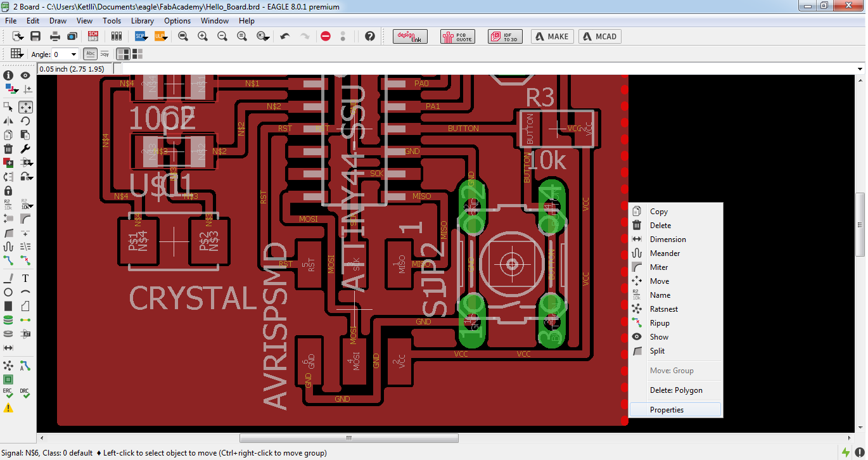Click the command line input field

tap(488, 68)
